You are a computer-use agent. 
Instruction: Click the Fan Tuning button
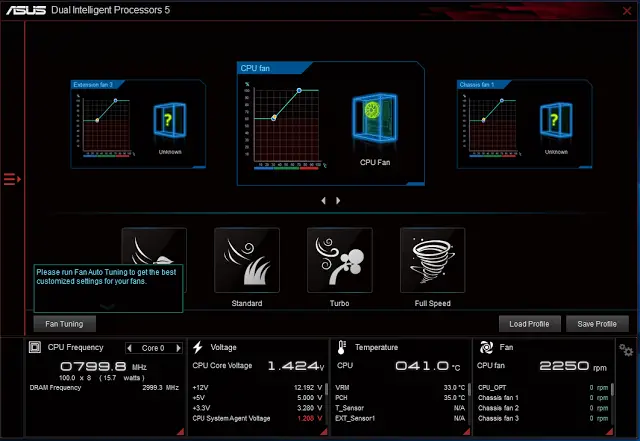point(64,324)
